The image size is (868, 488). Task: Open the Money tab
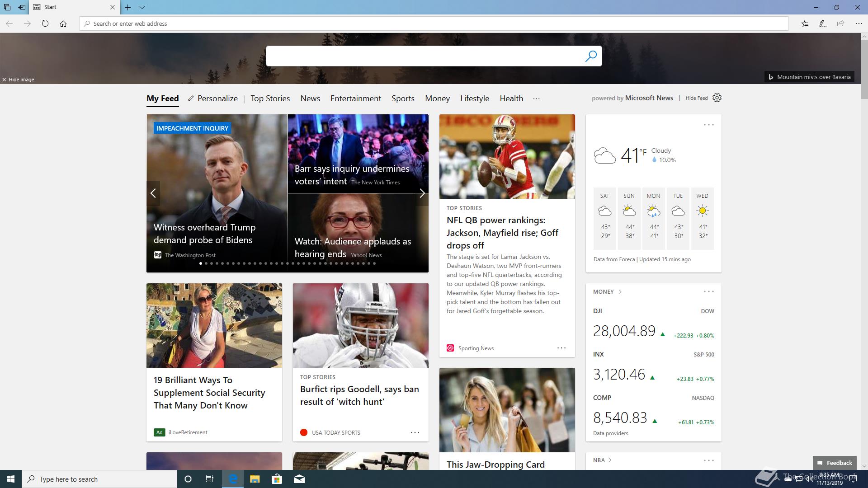(x=437, y=99)
